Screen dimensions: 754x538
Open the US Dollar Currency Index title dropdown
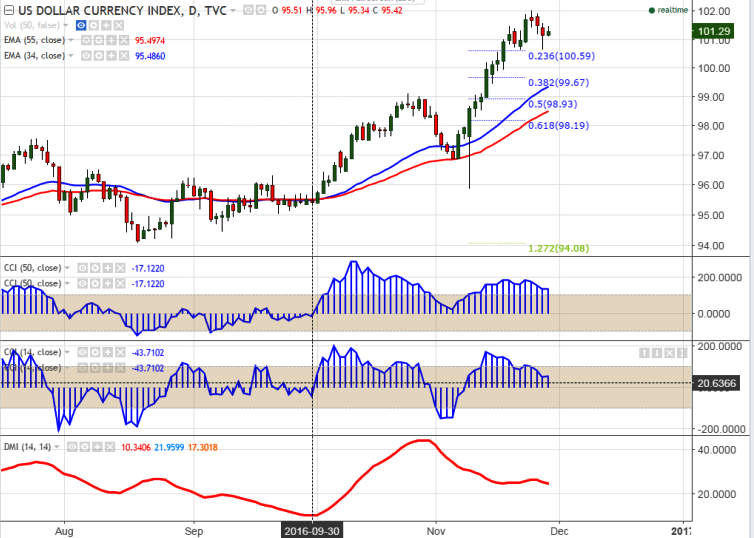pyautogui.click(x=233, y=10)
